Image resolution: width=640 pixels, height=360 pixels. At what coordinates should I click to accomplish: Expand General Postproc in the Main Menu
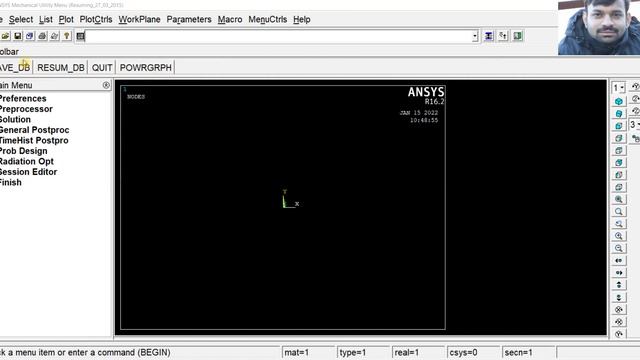coord(34,130)
